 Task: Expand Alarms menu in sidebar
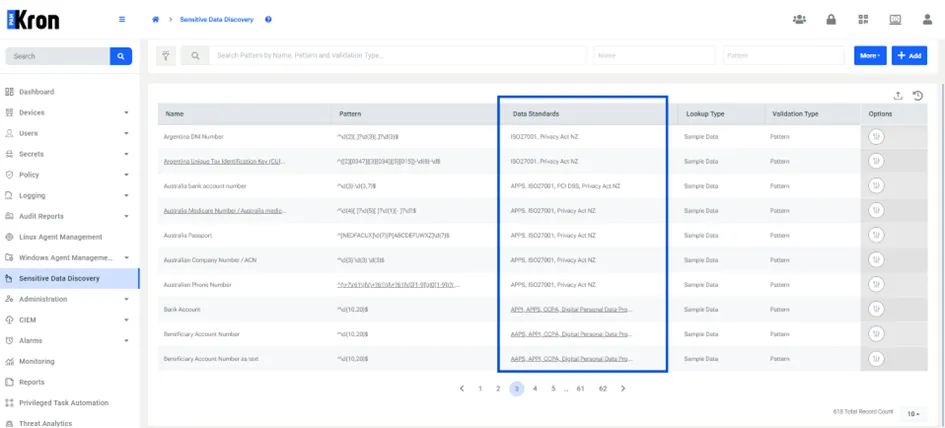pyautogui.click(x=72, y=341)
